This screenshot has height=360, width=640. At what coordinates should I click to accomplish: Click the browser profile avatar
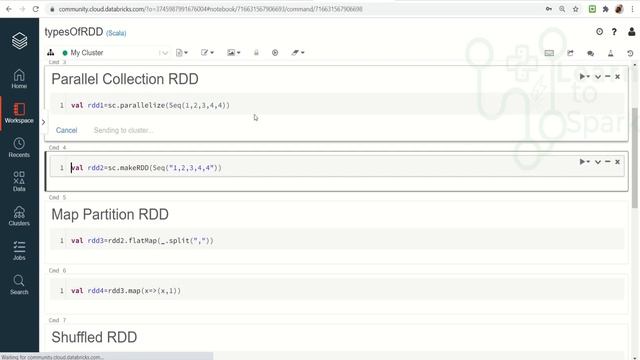(619, 9)
